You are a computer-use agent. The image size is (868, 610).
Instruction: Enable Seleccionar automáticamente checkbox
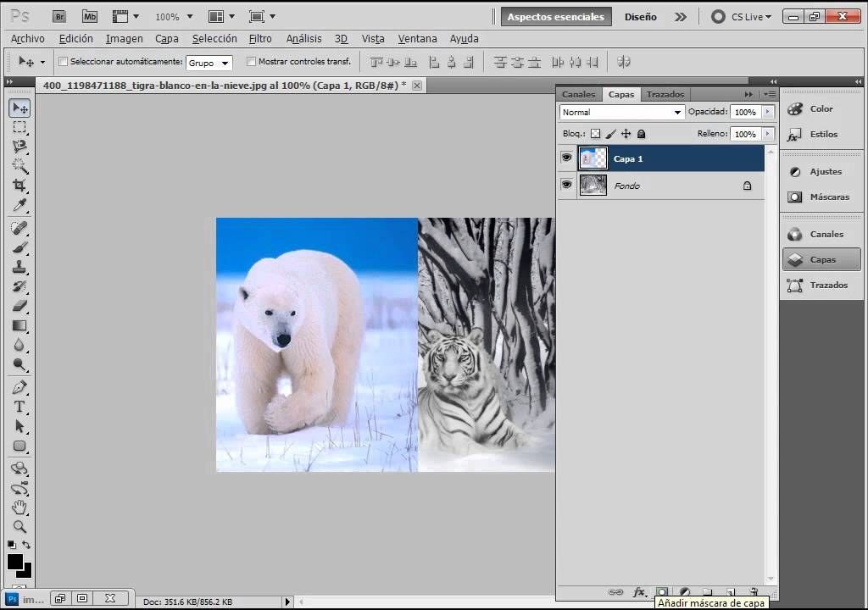(63, 62)
